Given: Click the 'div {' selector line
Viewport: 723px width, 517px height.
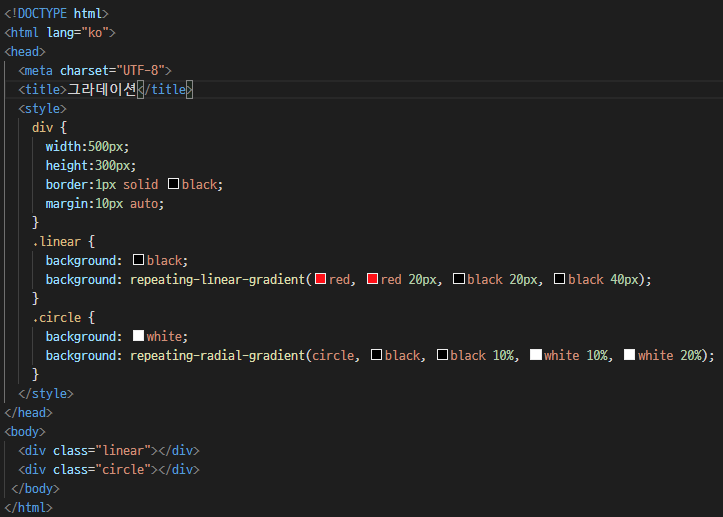Looking at the screenshot, I should point(49,128).
